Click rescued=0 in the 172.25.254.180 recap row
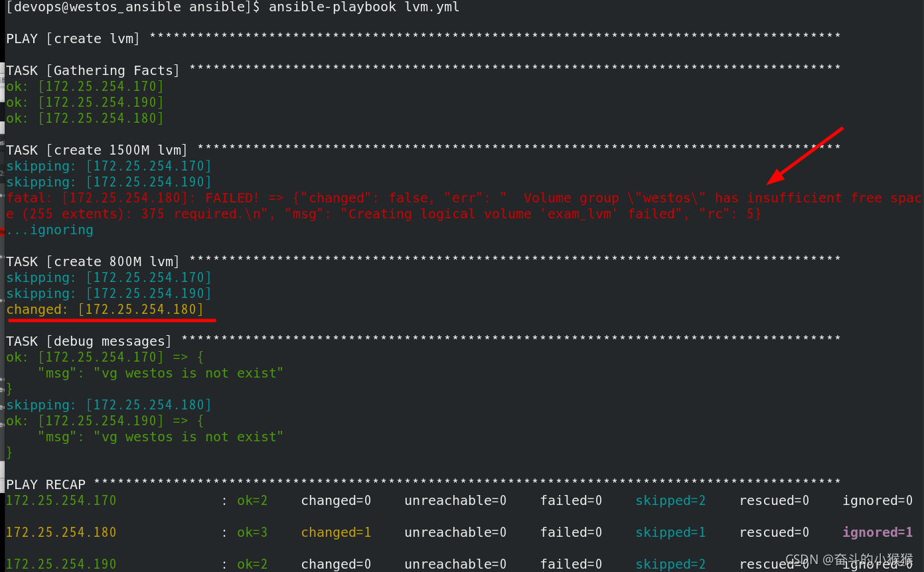Image resolution: width=924 pixels, height=572 pixels. (774, 533)
